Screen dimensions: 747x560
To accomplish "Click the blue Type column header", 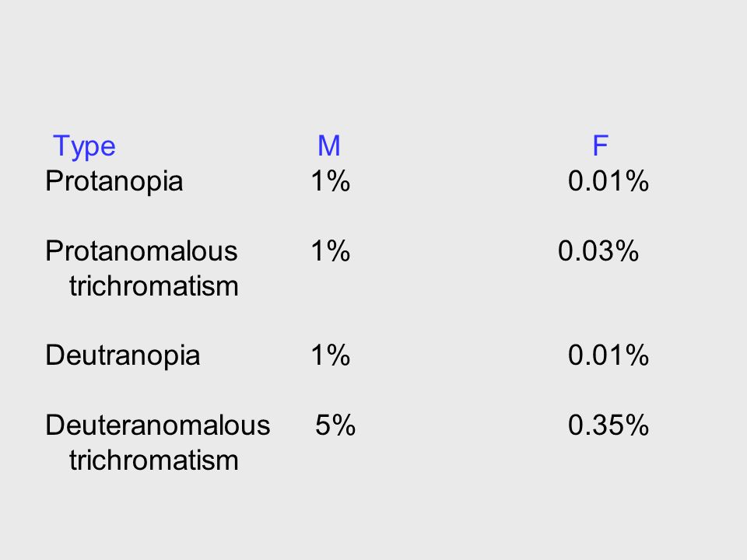I will (84, 146).
